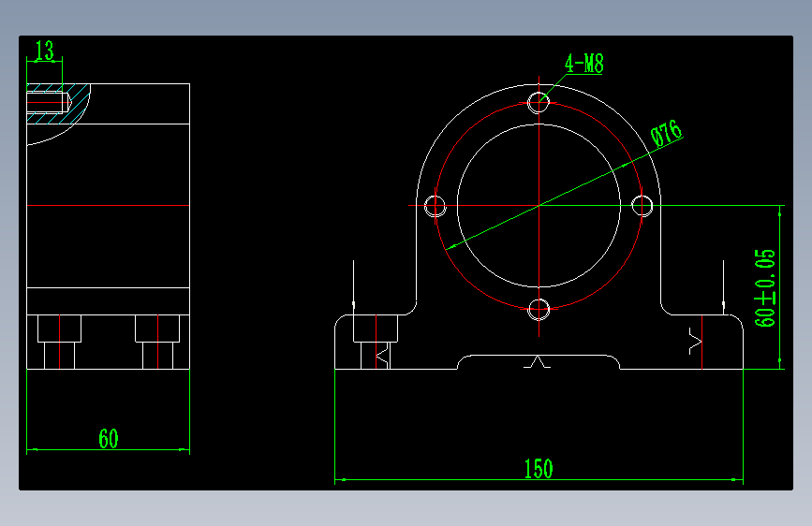Image resolution: width=812 pixels, height=526 pixels.
Task: Select the 4-M8 hole callout
Action: point(584,64)
